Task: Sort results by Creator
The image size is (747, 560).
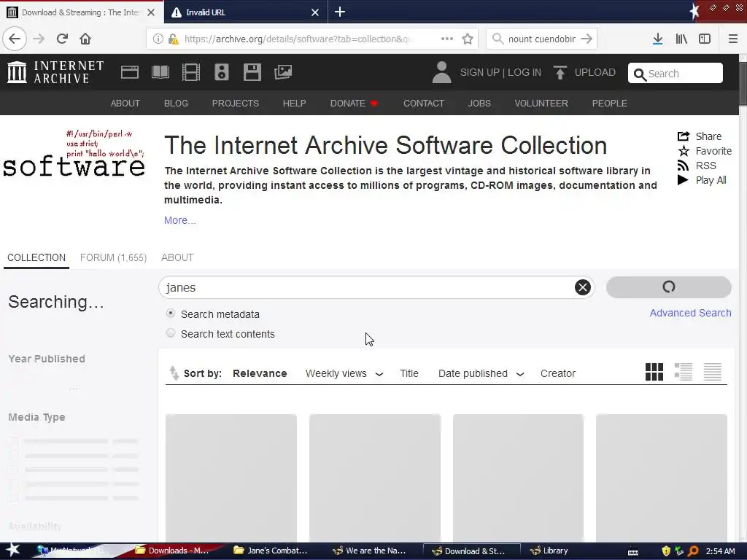Action: (x=558, y=374)
